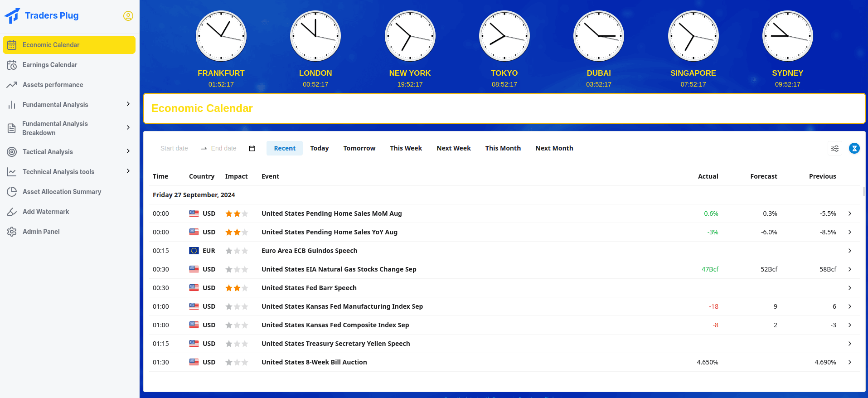868x398 pixels.
Task: Select the This Week filter tab
Action: (406, 148)
